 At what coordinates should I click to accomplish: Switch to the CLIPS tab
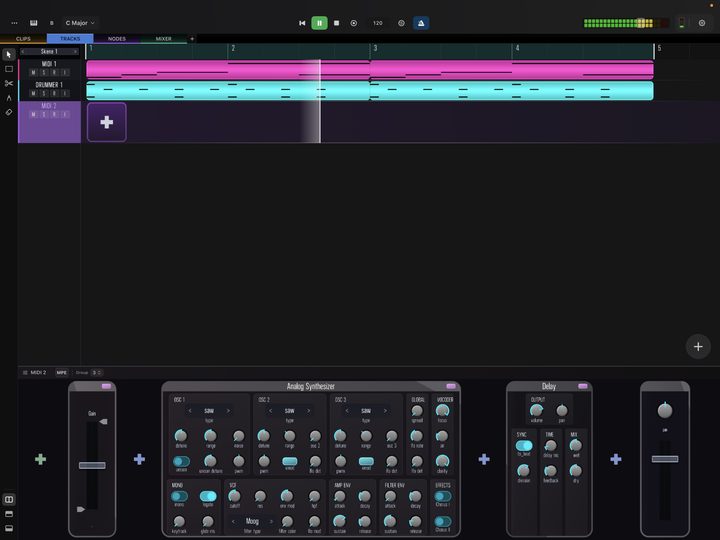[x=23, y=39]
